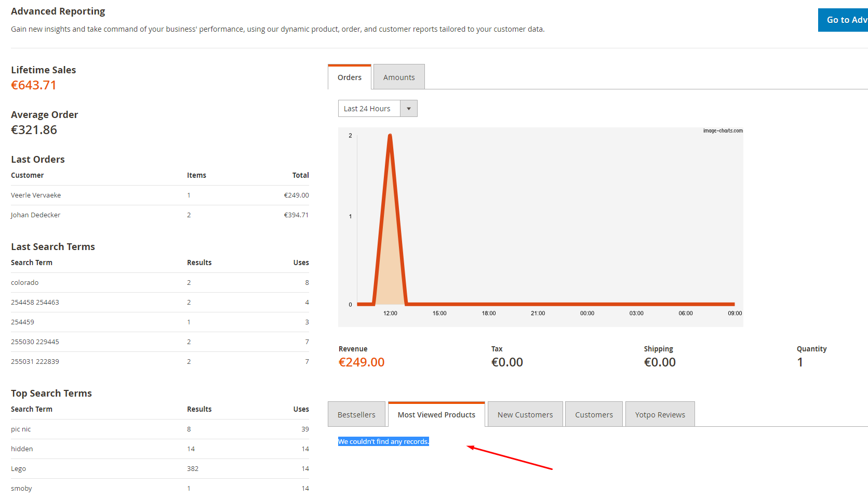The image size is (868, 498).
Task: Switch to the New Customers tab
Action: tap(525, 415)
